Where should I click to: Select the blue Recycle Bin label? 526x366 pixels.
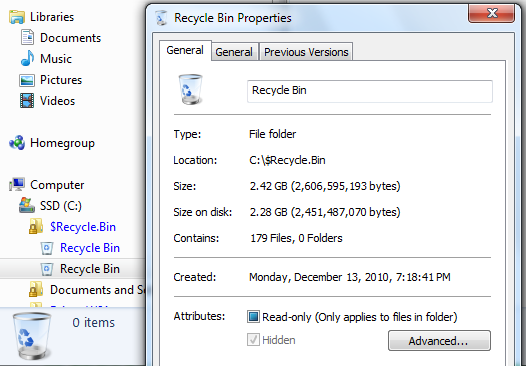(x=90, y=248)
